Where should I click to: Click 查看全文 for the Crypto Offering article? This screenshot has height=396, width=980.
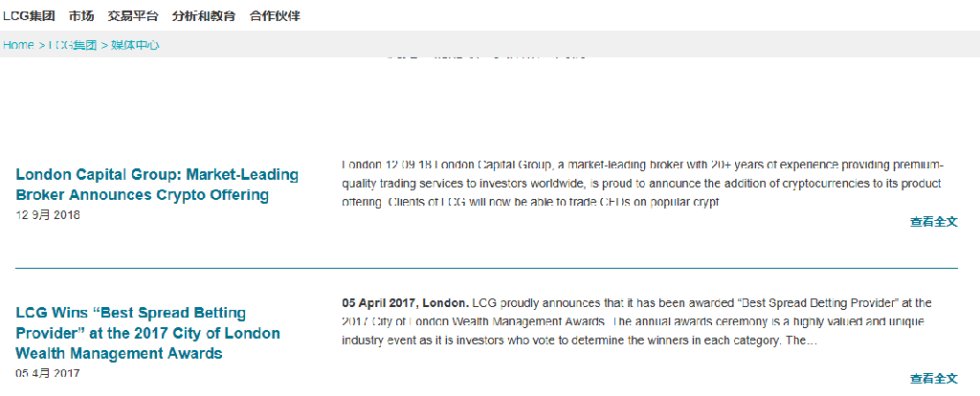pyautogui.click(x=933, y=222)
